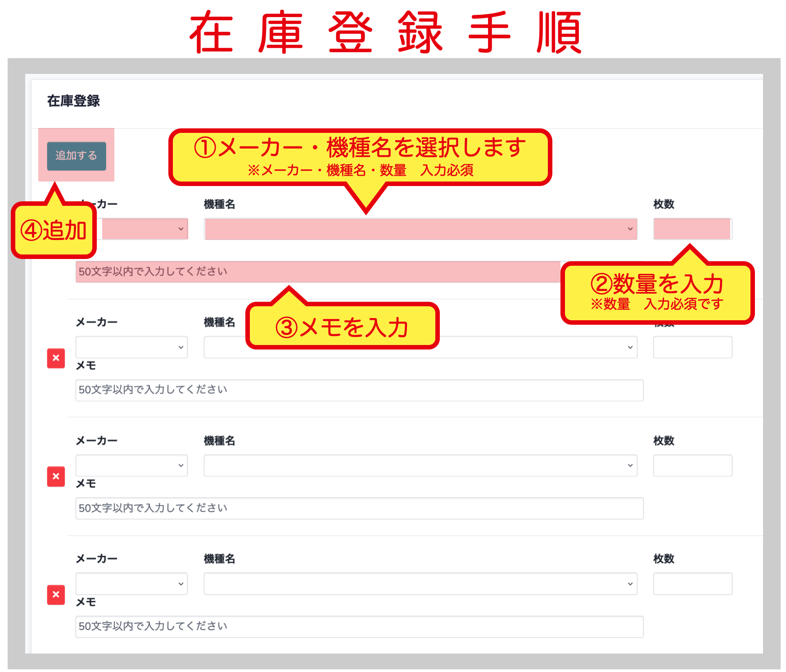Focus the fourth row 枚数 input
Screen dimensions: 786x672
pos(692,584)
